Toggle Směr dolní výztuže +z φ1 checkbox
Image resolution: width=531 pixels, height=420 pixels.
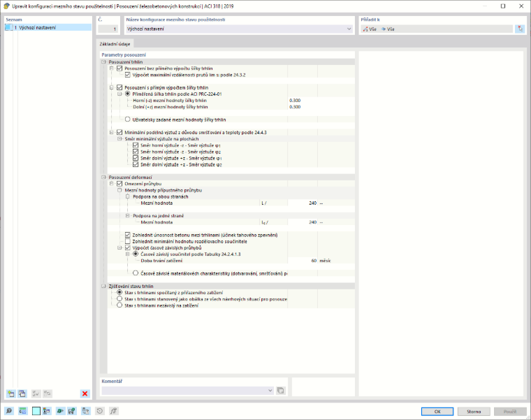point(136,158)
